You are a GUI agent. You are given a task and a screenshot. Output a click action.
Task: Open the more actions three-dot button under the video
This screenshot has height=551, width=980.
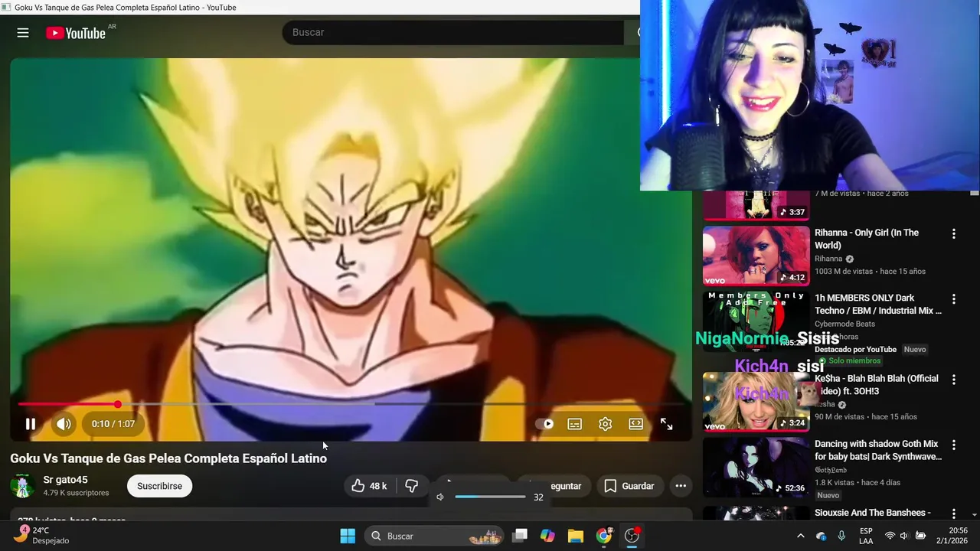point(681,486)
